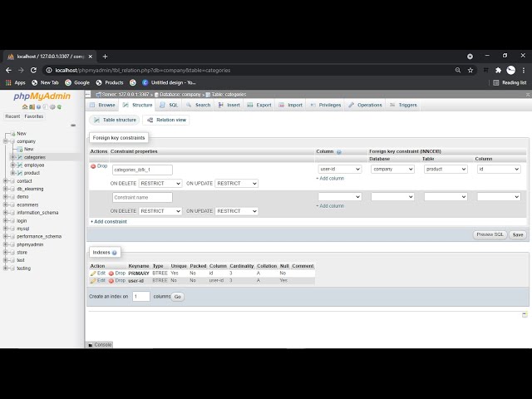This screenshot has height=399, width=532.
Task: Open the Structure tab
Action: [137, 106]
